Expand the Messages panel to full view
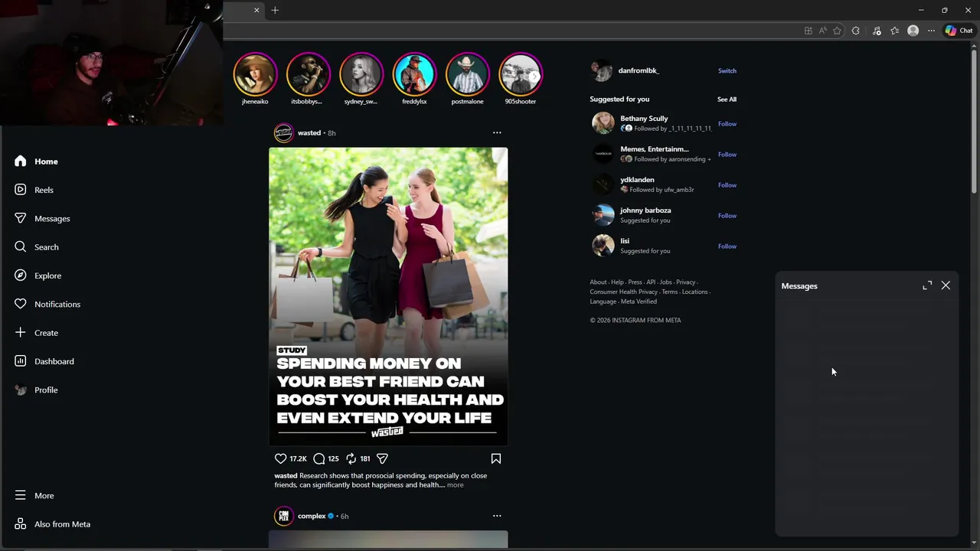The image size is (980, 551). (927, 285)
